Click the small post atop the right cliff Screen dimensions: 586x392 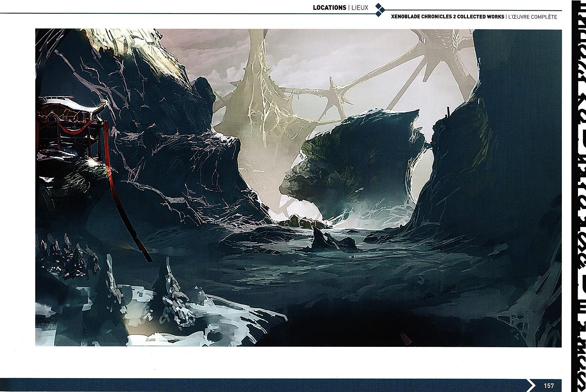point(447,111)
